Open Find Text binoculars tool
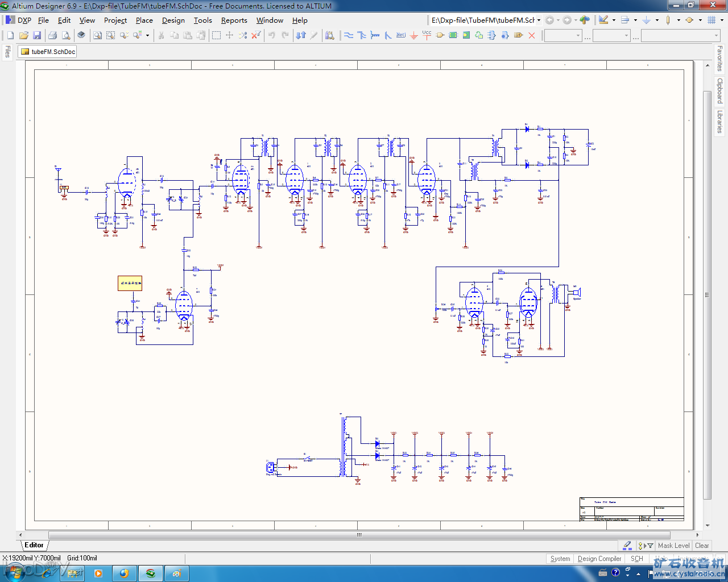The image size is (728, 582). click(x=330, y=35)
